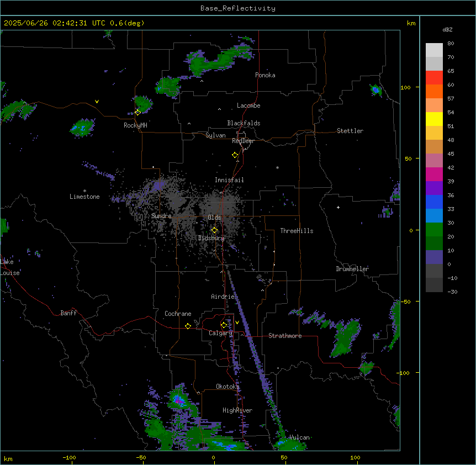Click the -30 value on the dBZ scale
The height and width of the screenshot is (465, 476).
click(452, 292)
